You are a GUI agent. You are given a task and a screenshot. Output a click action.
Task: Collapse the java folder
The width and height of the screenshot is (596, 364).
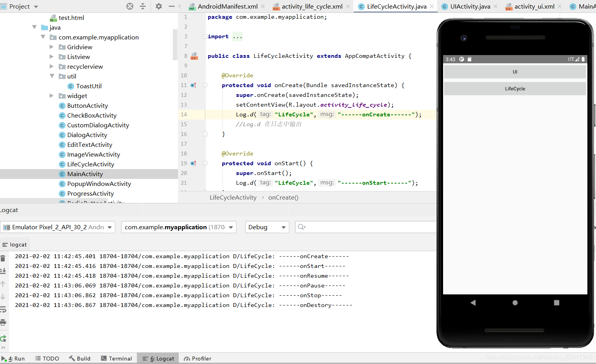tap(34, 27)
